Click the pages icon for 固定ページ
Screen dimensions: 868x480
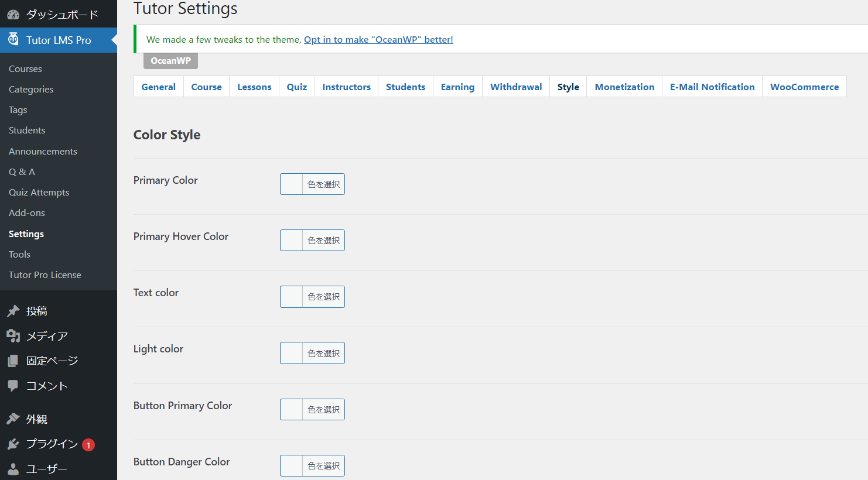coord(13,361)
